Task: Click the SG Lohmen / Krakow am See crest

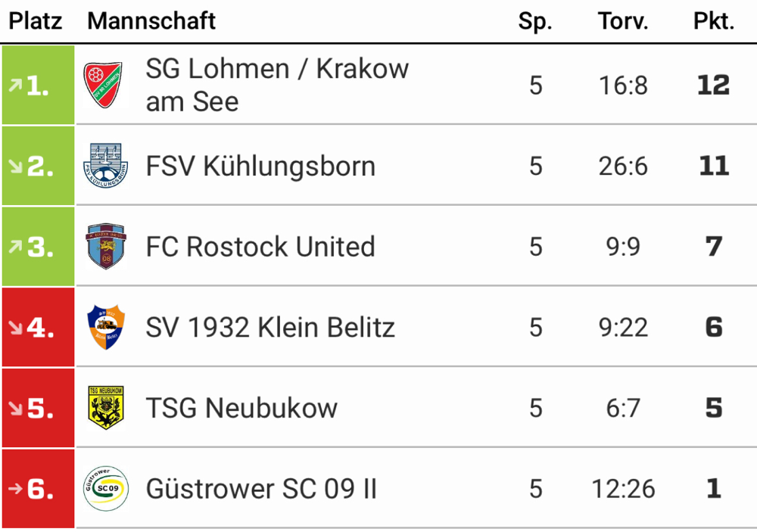Action: tap(105, 85)
